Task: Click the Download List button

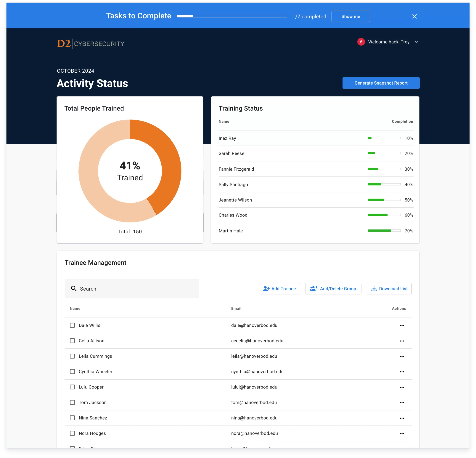Action: (389, 288)
